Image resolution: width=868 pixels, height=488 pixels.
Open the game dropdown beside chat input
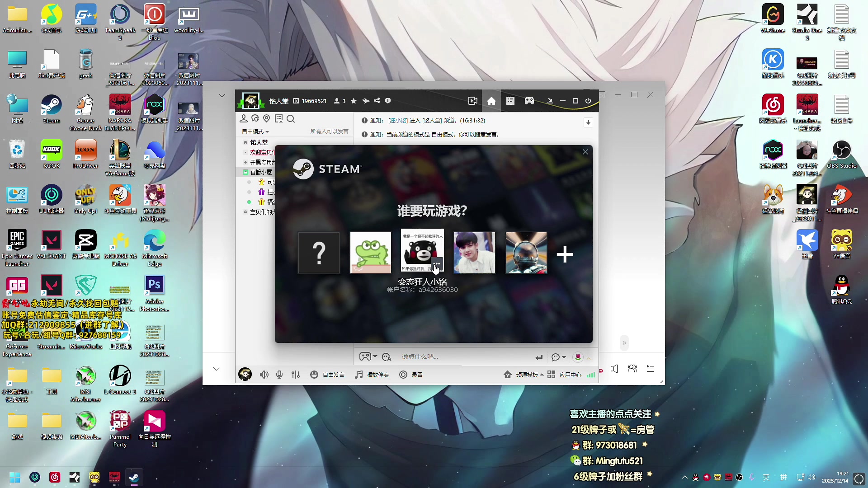pyautogui.click(x=368, y=357)
